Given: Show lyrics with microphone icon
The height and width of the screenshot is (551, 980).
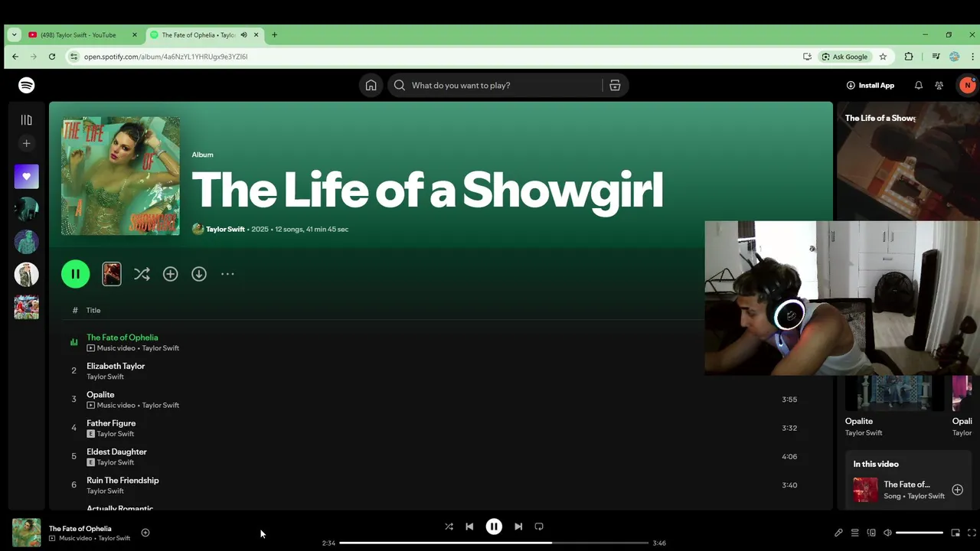Looking at the screenshot, I should (838, 533).
